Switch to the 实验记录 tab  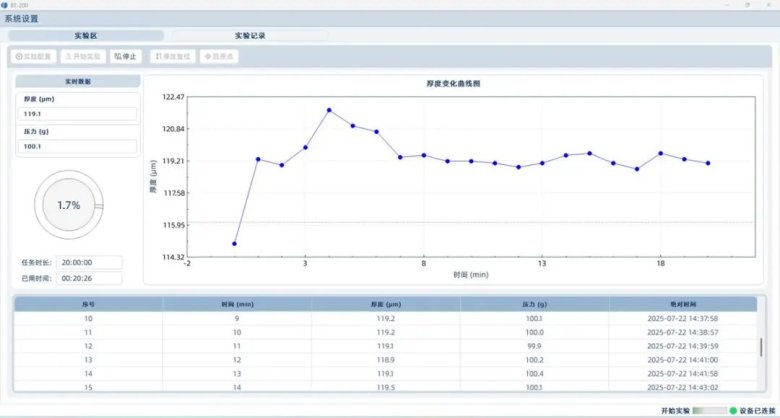click(249, 35)
